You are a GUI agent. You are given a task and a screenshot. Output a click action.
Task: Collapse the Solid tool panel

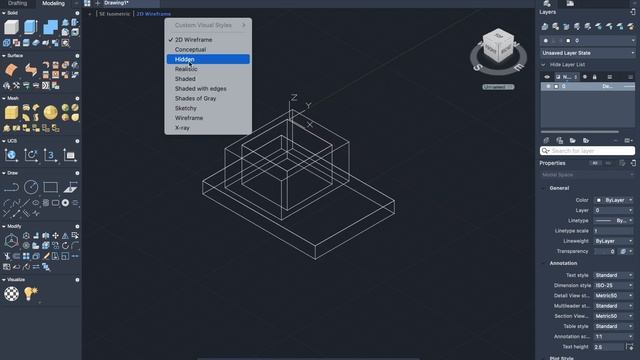pos(4,13)
